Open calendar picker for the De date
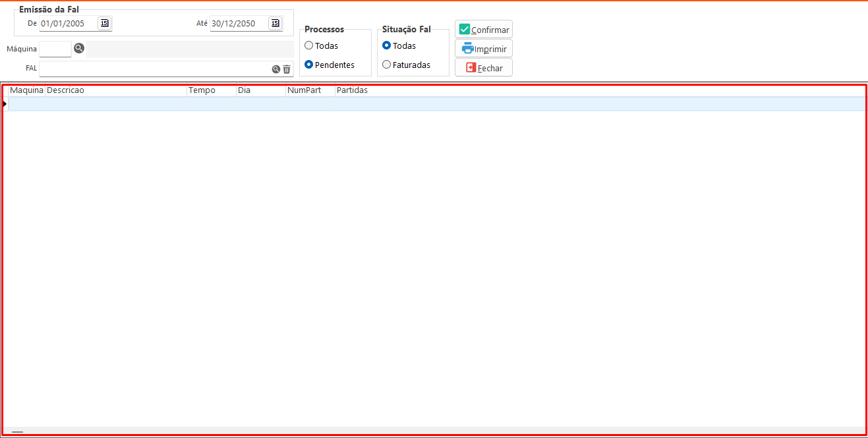Viewport: 868px width, 438px height. coord(104,23)
